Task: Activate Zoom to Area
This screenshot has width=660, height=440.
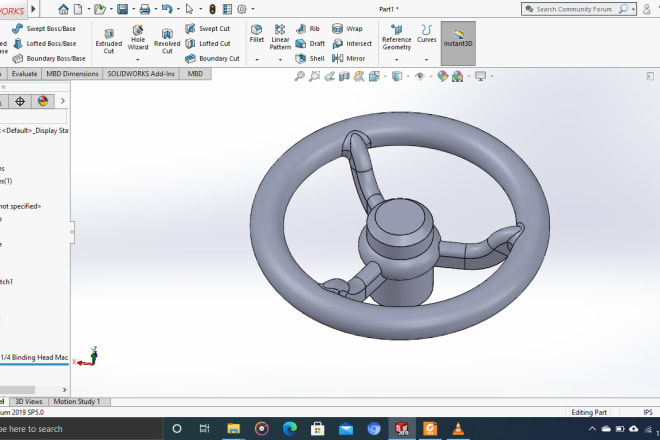Action: point(314,76)
